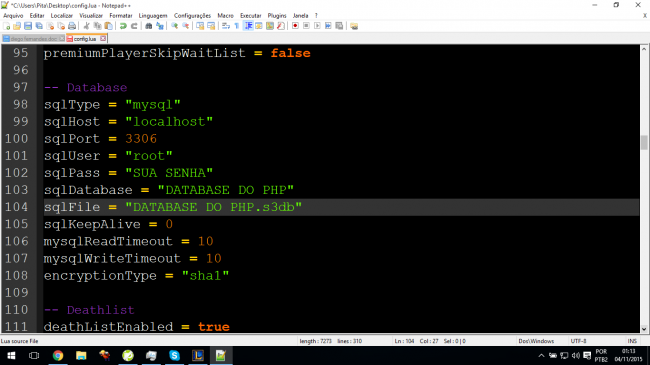
Task: Play back the recorded macro
Action: click(317, 26)
